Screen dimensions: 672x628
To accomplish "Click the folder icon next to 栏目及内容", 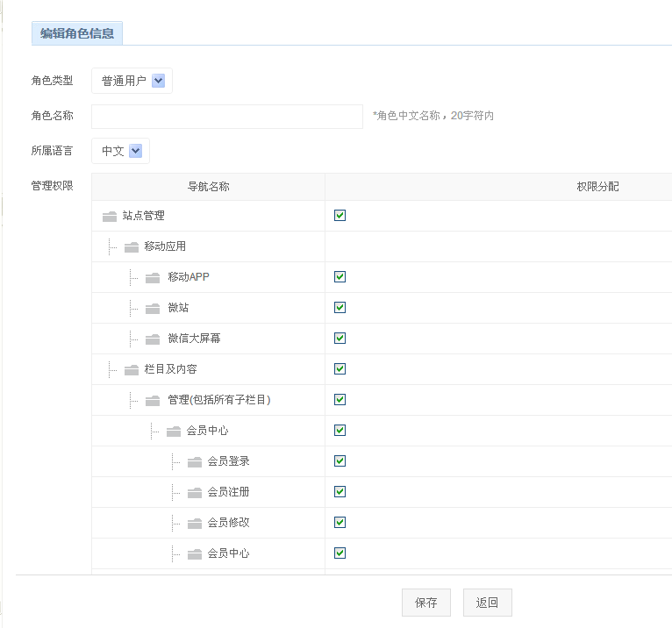I will tap(132, 369).
